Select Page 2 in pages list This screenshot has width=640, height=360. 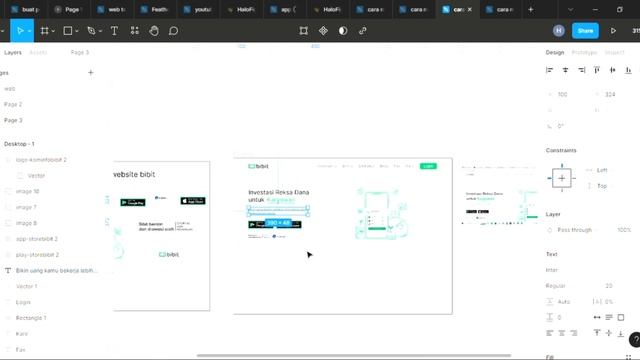point(13,104)
